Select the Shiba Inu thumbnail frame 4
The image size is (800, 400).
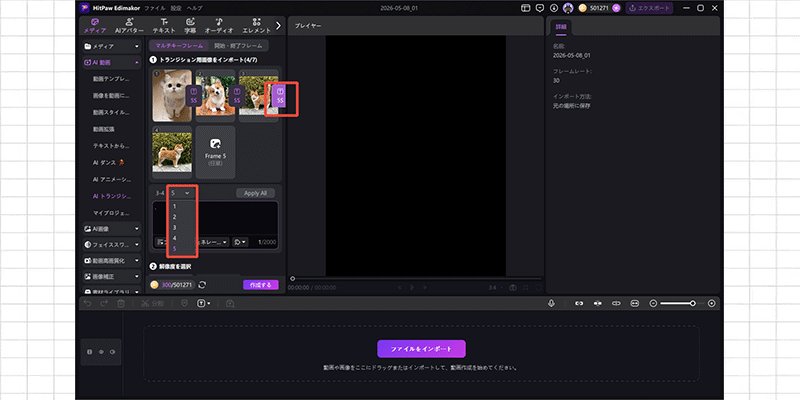point(172,152)
